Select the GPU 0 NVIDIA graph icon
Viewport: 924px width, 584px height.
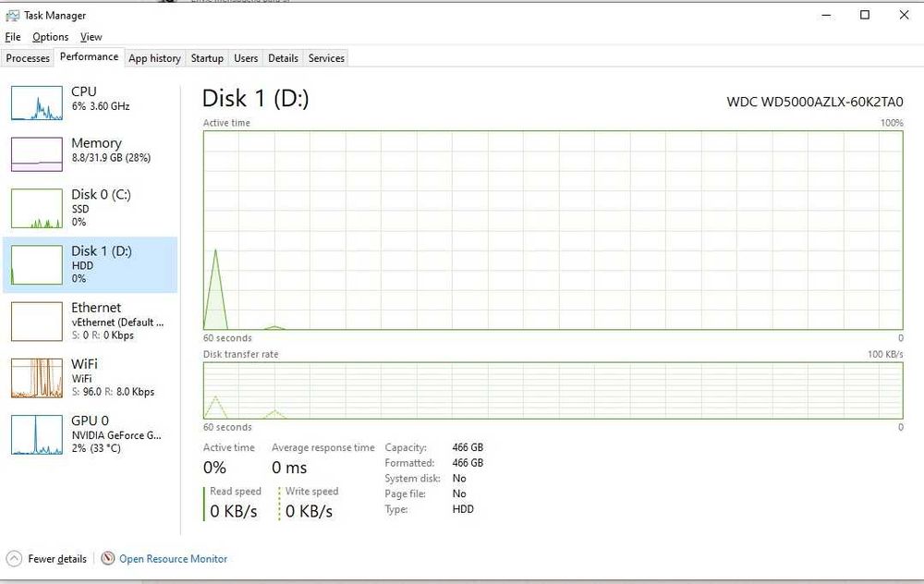point(37,434)
